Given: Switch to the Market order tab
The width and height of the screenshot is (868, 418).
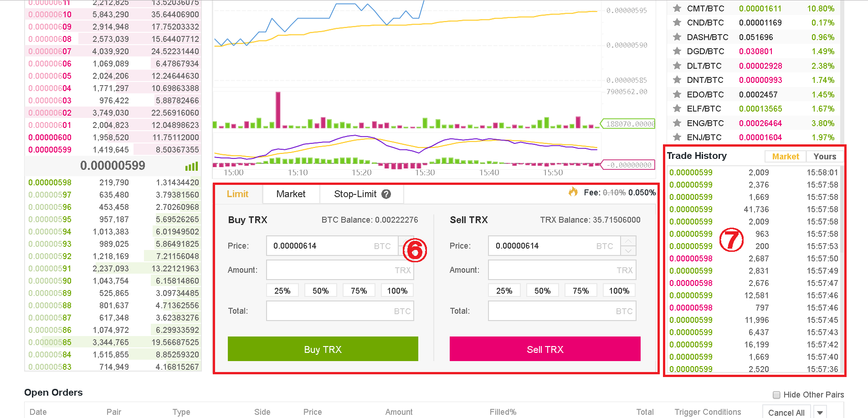Looking at the screenshot, I should 291,194.
